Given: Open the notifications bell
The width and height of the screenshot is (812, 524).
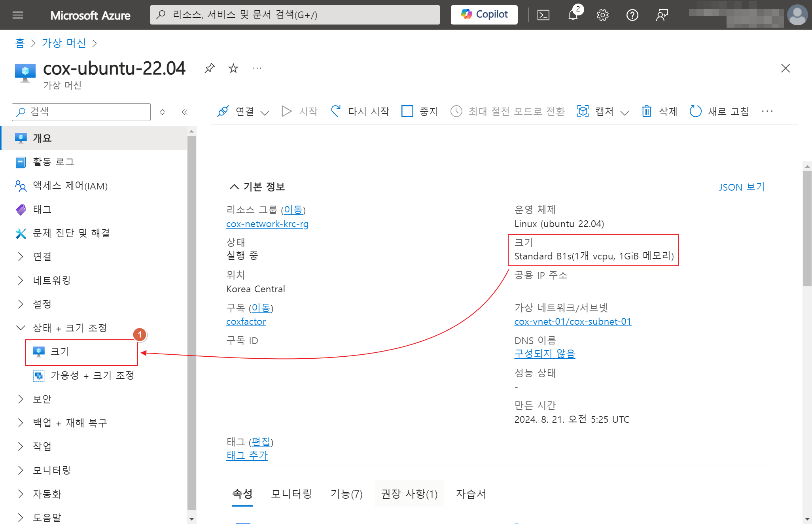Looking at the screenshot, I should pyautogui.click(x=573, y=15).
